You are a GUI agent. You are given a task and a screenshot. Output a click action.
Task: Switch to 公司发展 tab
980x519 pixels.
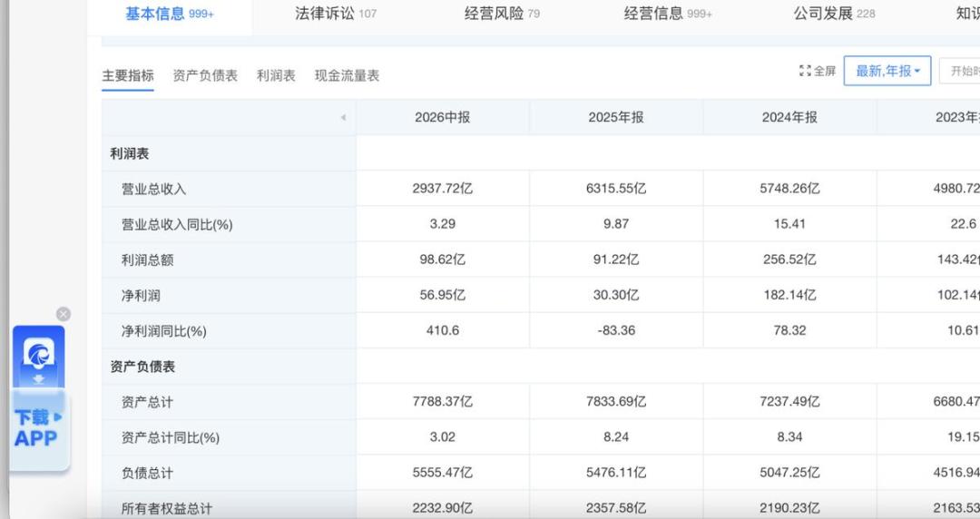834,14
